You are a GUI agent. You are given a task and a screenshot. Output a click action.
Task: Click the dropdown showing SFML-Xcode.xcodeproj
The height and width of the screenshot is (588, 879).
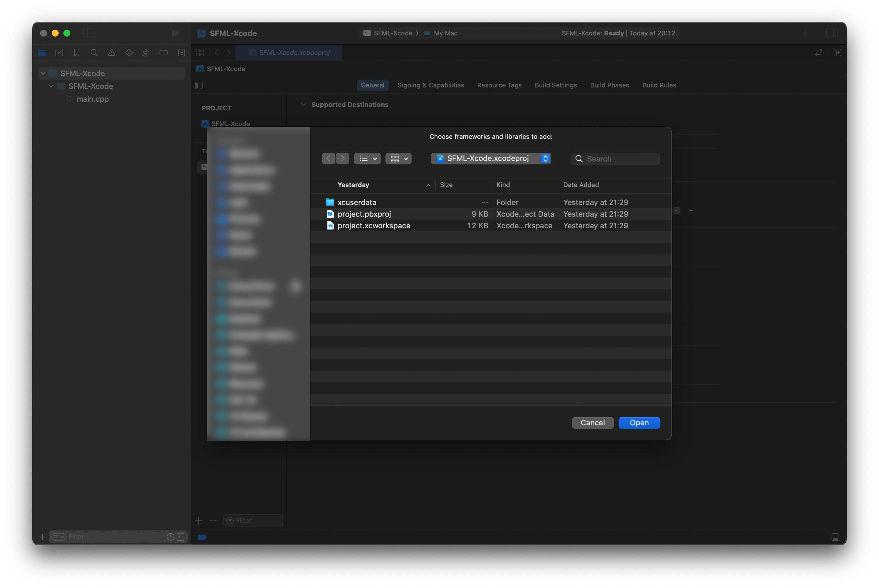click(x=491, y=158)
